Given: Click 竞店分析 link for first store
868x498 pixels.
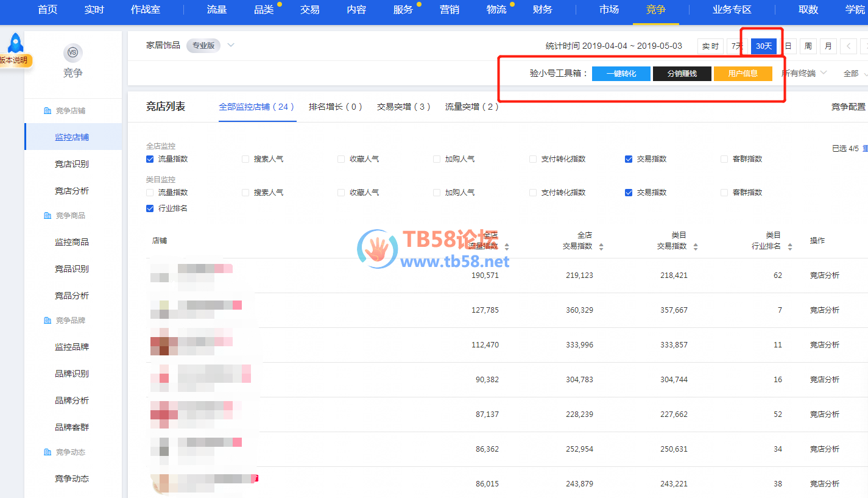Looking at the screenshot, I should pyautogui.click(x=824, y=276).
